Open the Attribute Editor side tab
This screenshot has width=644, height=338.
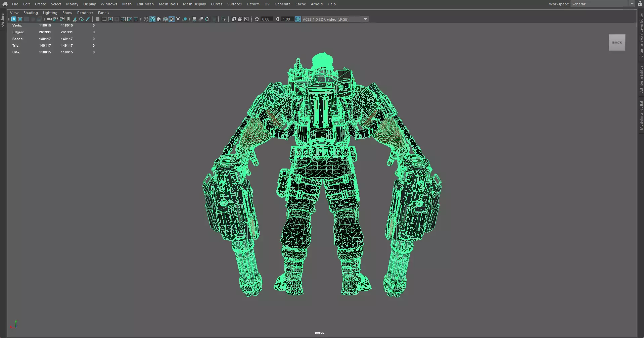click(x=641, y=79)
